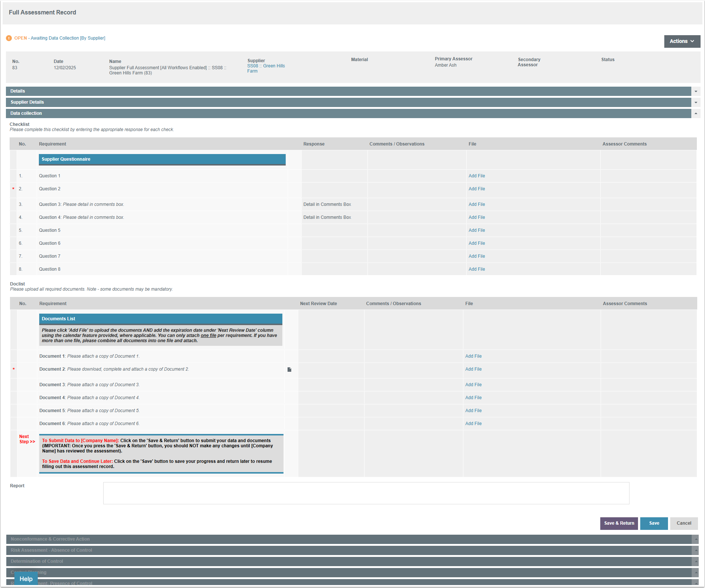Viewport: 705px width, 588px height.
Task: Click the orange OPEN status warning icon
Action: tap(9, 38)
